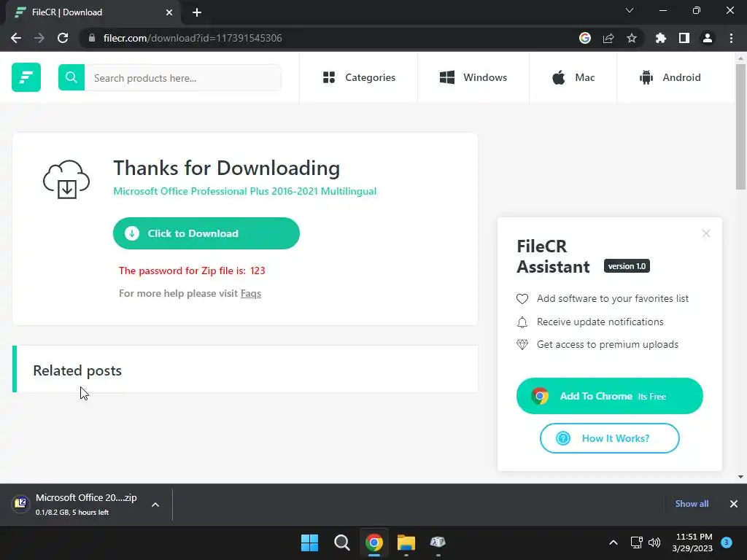Open the Chrome profile avatar icon
The width and height of the screenshot is (747, 560).
coord(708,38)
